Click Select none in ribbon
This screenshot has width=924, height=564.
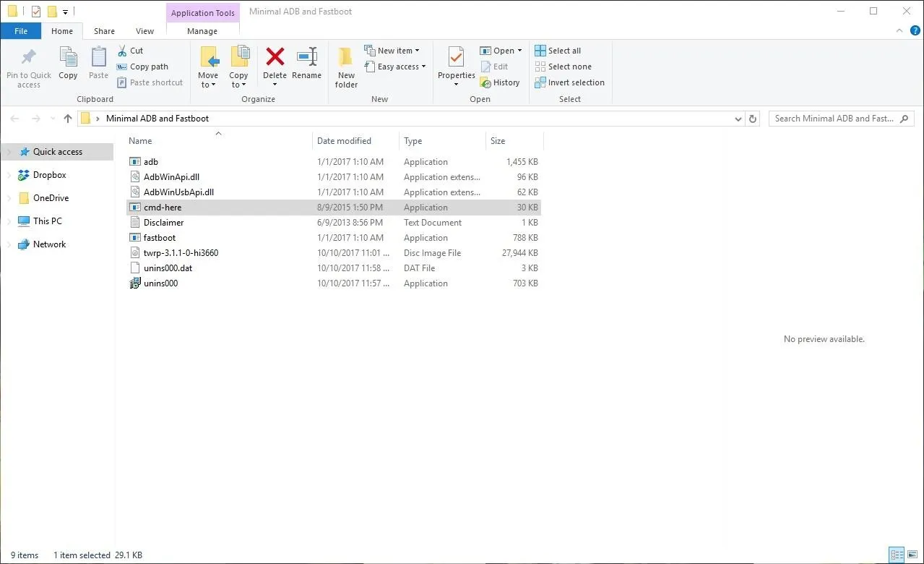click(563, 67)
